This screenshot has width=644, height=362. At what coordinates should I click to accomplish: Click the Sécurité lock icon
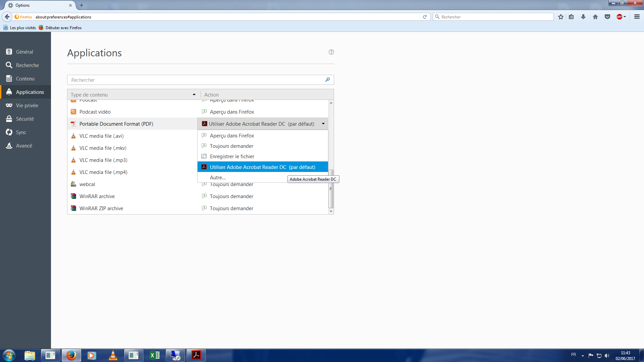pyautogui.click(x=9, y=119)
